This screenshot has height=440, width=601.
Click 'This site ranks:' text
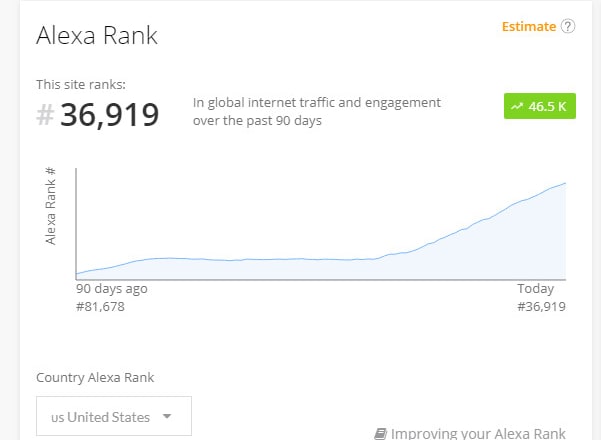(x=81, y=84)
